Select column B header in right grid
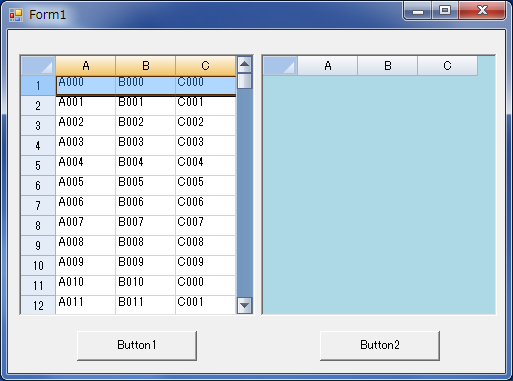The height and width of the screenshot is (381, 513). tap(388, 66)
